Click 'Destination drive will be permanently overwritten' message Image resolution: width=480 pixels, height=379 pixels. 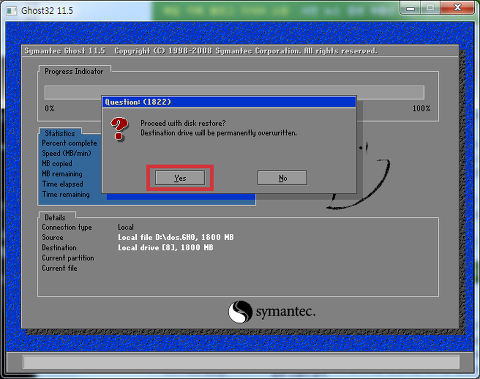(219, 133)
